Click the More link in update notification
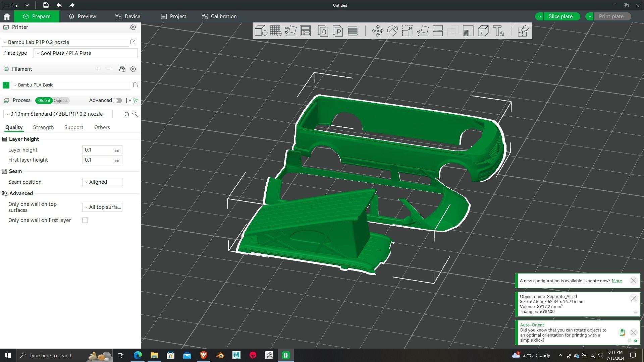This screenshot has width=644, height=362. (616, 281)
